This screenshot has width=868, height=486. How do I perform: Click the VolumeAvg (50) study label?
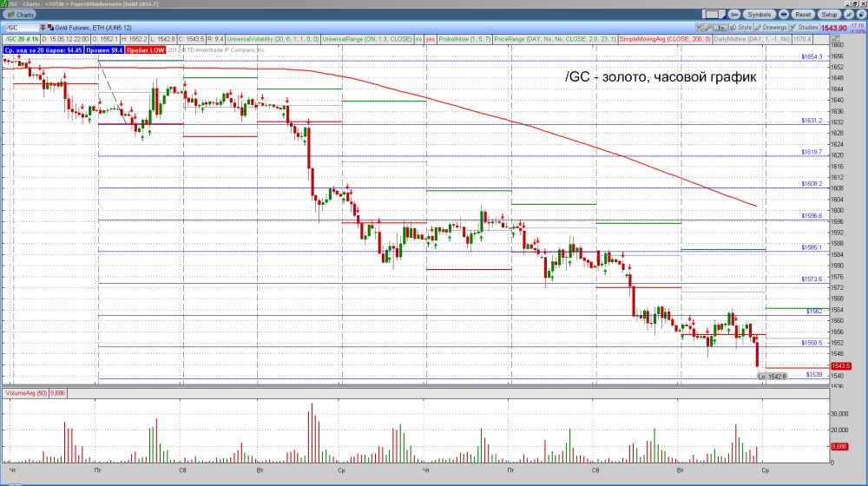coord(26,393)
